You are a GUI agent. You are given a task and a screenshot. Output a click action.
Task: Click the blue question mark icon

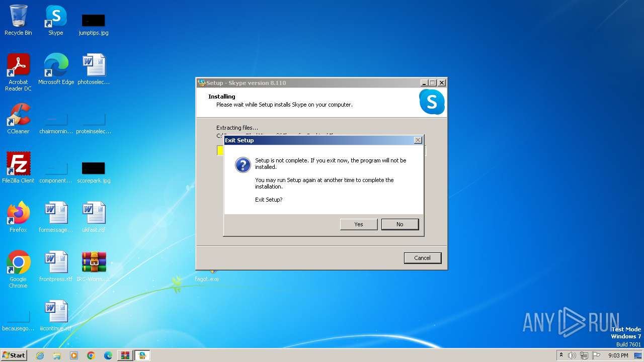243,165
